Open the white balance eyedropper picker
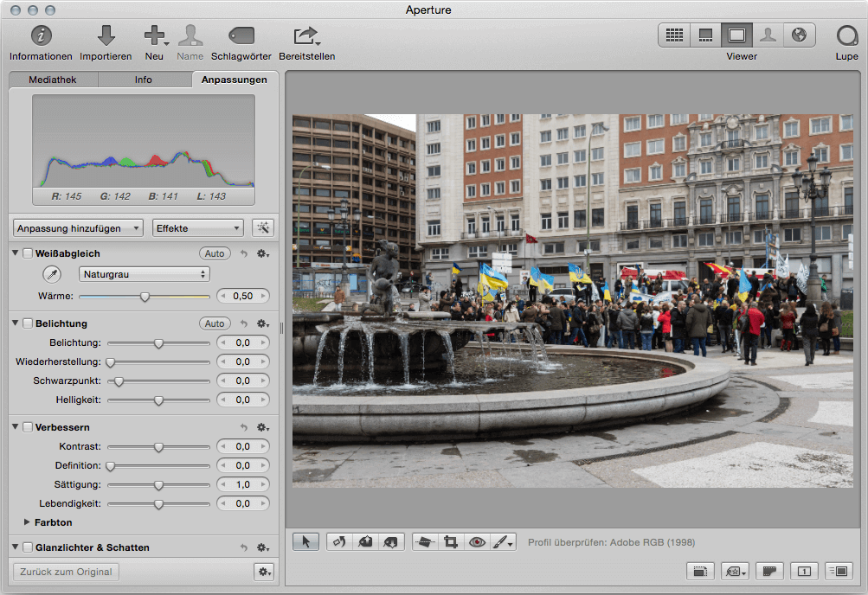868x595 pixels. 51,273
